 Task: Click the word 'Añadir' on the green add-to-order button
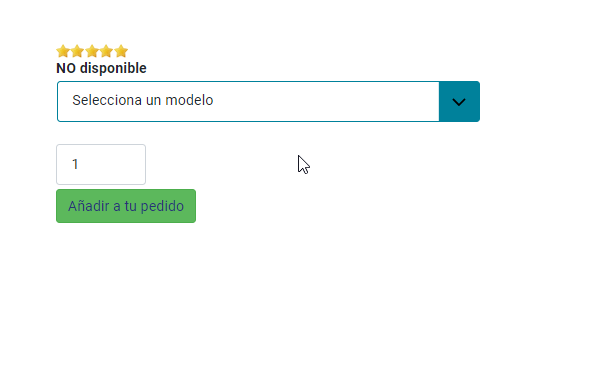[89, 206]
